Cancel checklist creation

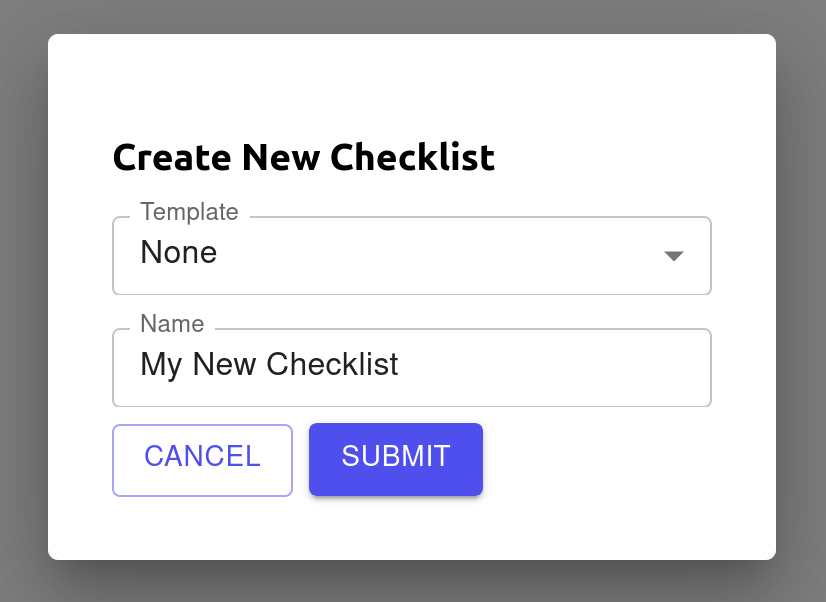pyautogui.click(x=202, y=458)
